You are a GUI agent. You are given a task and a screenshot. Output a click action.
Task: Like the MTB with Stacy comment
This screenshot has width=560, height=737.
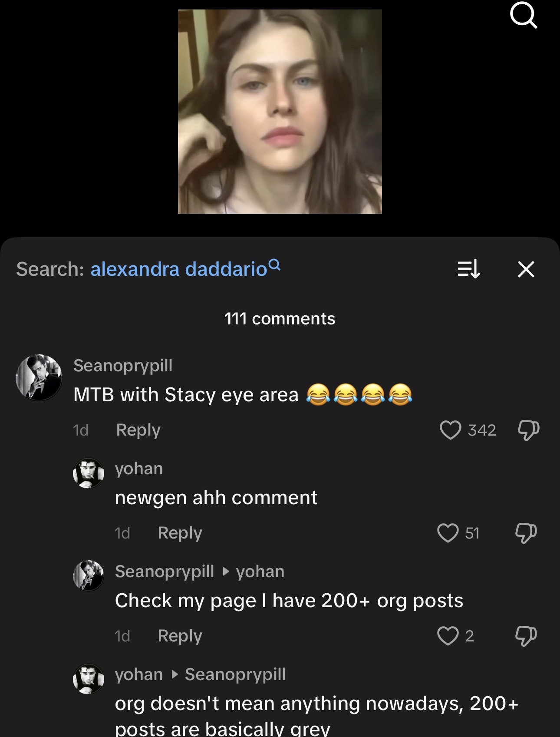coord(450,430)
